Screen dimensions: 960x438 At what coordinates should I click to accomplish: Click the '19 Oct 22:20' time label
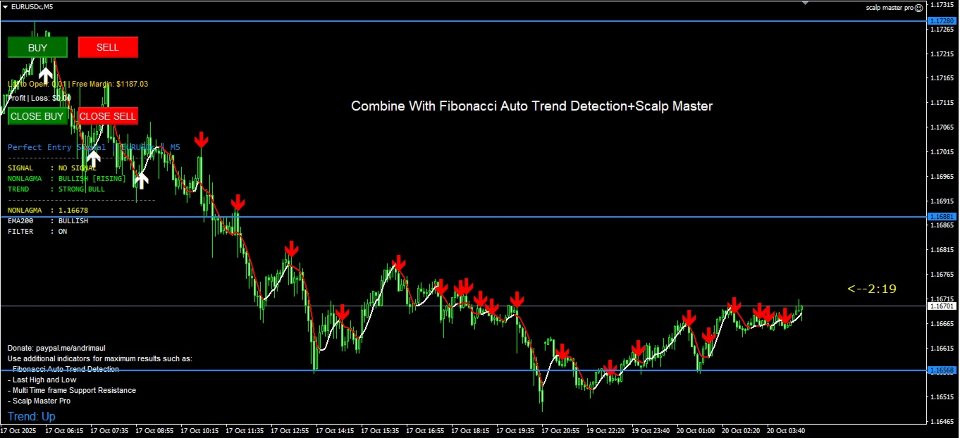click(x=608, y=430)
